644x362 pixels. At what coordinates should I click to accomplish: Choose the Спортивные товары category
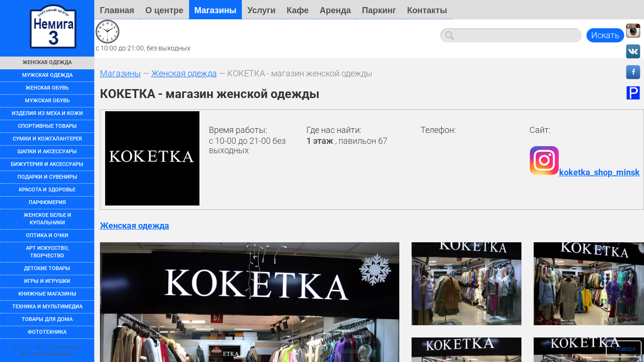(x=47, y=126)
